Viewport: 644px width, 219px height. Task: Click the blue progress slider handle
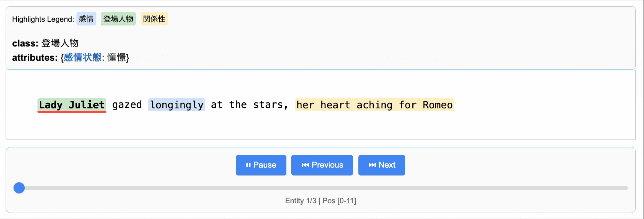[19, 188]
